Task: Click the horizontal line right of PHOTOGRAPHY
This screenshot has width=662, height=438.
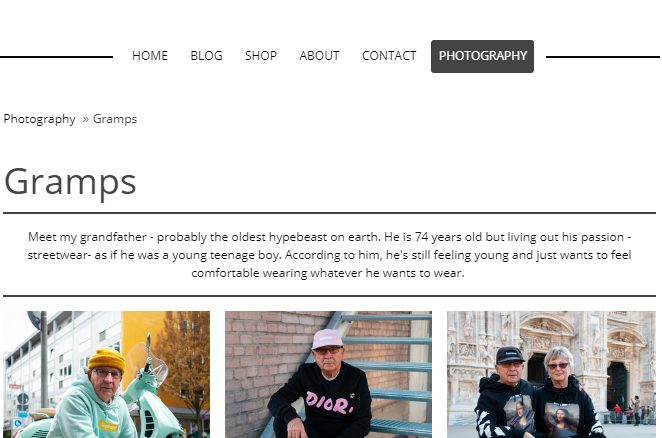Action: coord(603,57)
